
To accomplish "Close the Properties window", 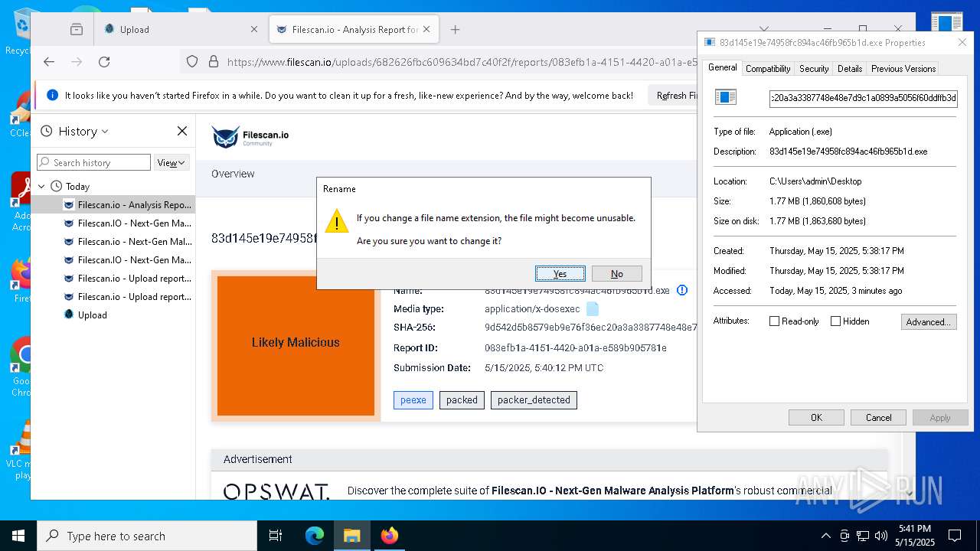I will 962,43.
